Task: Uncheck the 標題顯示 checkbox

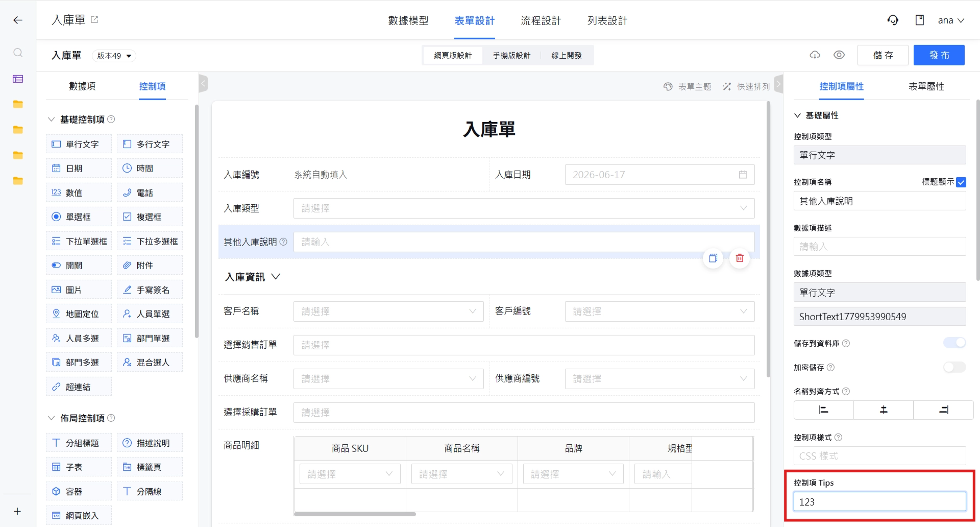Action: (961, 182)
